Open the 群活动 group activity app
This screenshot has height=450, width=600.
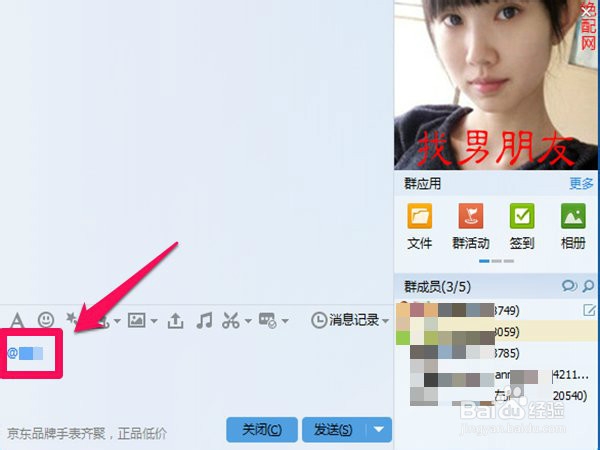[x=471, y=227]
